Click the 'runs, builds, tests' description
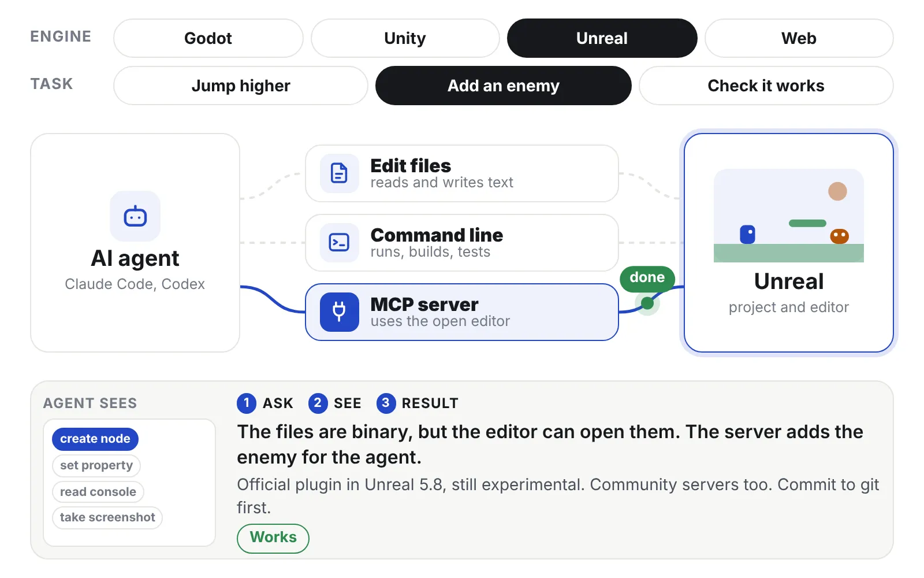This screenshot has height=578, width=924. coord(430,252)
